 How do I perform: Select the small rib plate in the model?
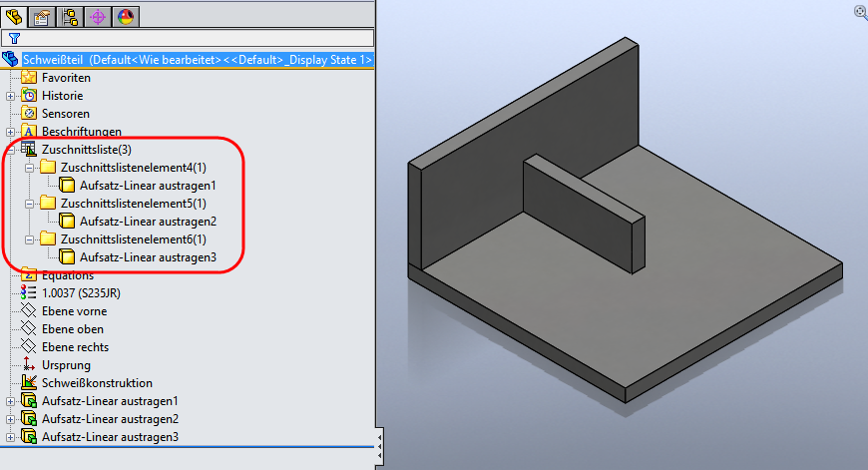tap(582, 216)
